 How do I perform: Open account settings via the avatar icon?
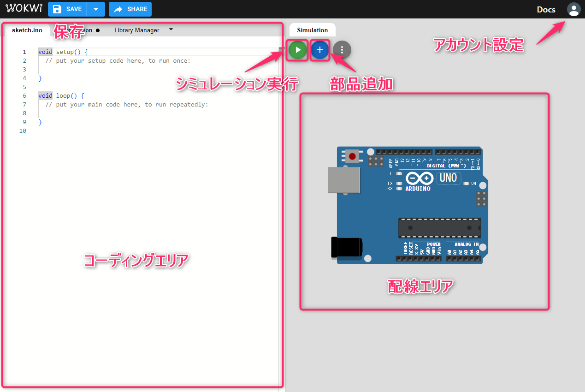click(x=573, y=9)
